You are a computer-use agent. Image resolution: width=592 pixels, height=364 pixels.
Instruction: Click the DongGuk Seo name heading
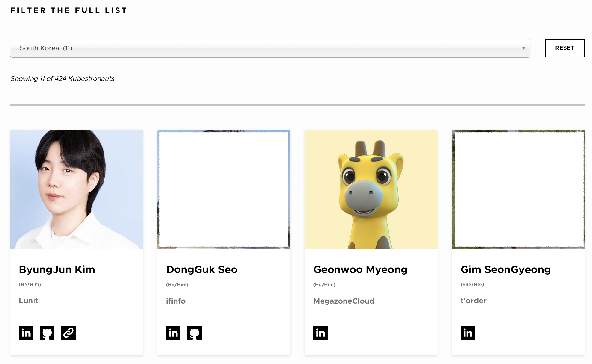[x=202, y=269]
